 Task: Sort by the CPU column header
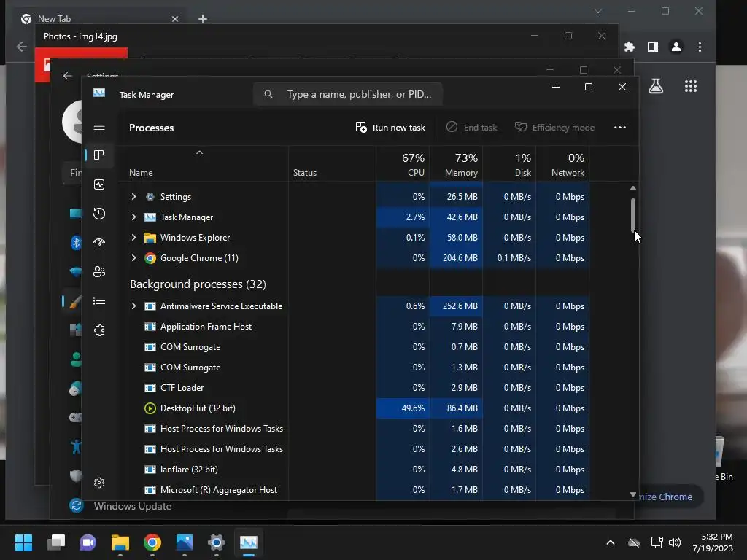(403, 165)
